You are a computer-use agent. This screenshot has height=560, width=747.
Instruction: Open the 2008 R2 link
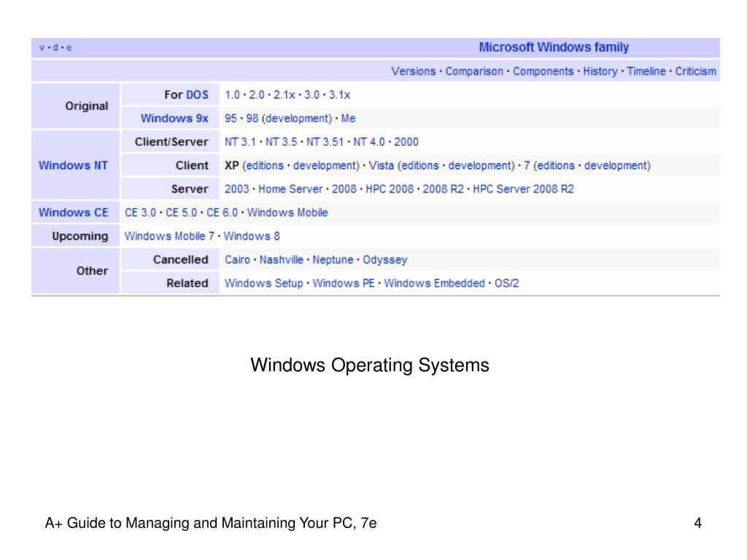click(443, 189)
